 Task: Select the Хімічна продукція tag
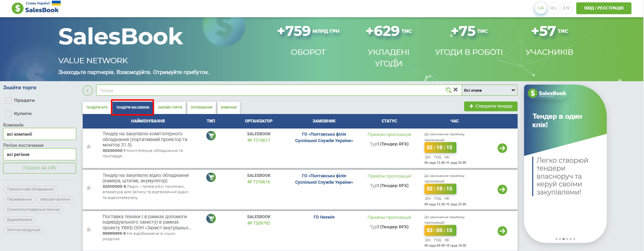[x=23, y=230]
